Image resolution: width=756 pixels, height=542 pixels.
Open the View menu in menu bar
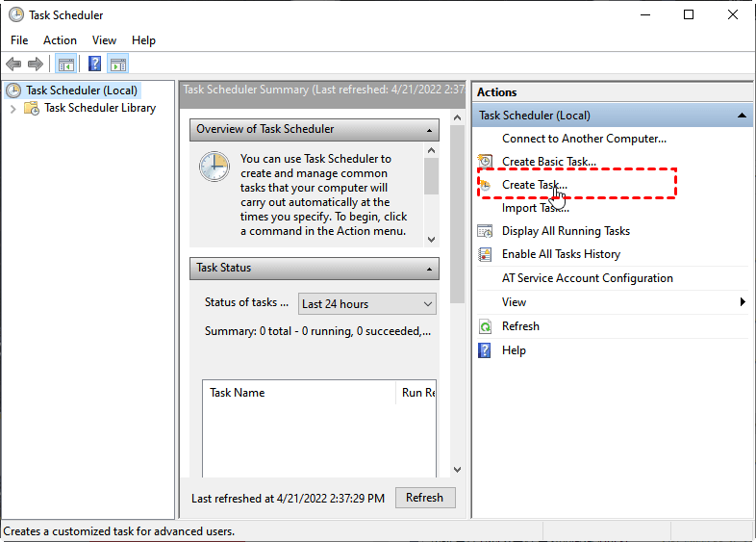[x=104, y=40]
